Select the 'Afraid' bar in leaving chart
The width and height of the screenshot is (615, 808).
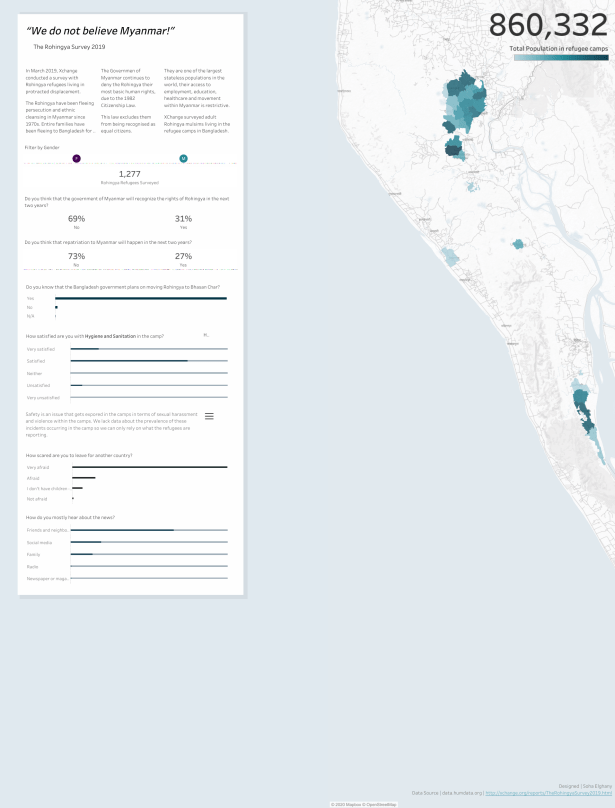pyautogui.click(x=84, y=478)
